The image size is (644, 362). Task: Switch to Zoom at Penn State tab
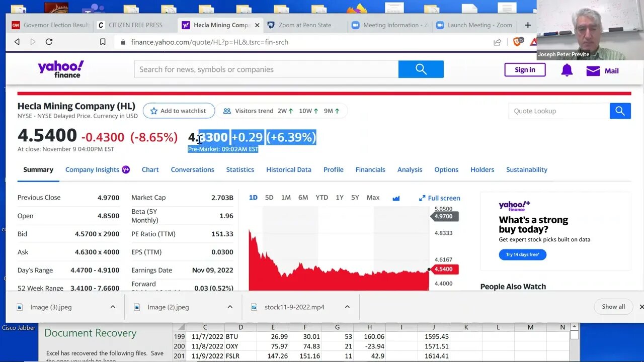304,25
